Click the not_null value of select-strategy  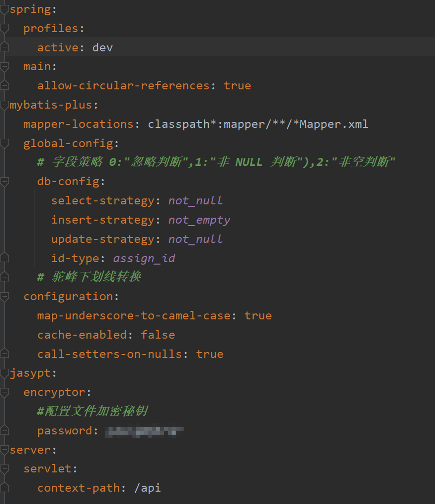(196, 201)
